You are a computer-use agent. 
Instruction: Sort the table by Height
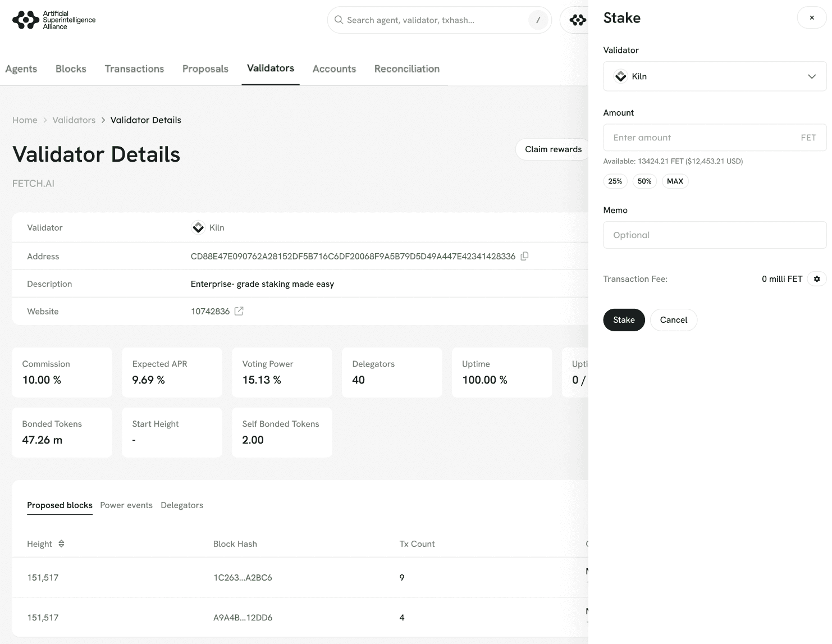[x=61, y=543]
